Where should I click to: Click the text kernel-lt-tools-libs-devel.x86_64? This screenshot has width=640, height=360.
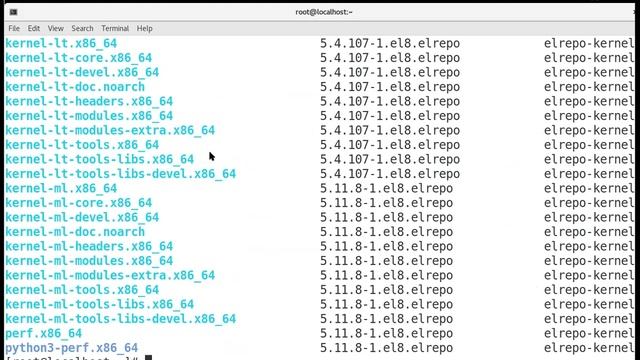(x=121, y=174)
